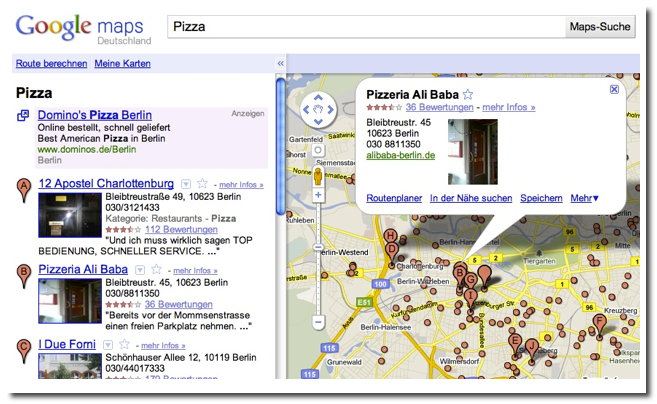657x404 pixels.
Task: Pan the map left with arrow control
Action: coord(306,110)
